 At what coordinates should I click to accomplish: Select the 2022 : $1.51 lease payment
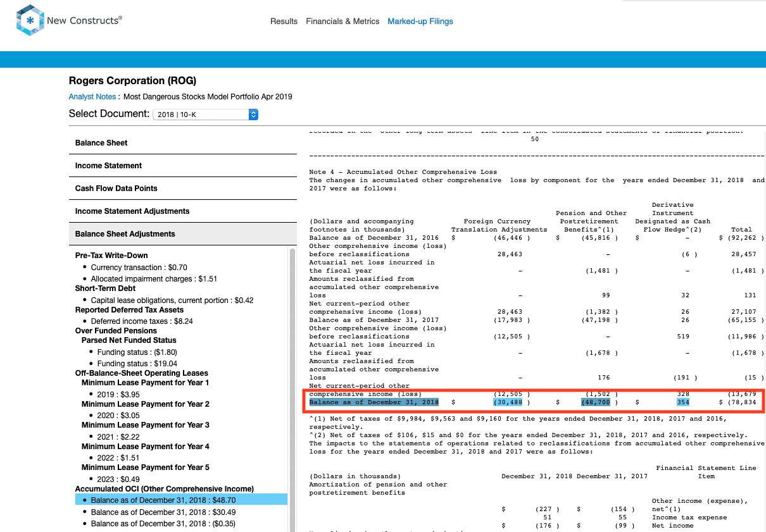(x=118, y=458)
